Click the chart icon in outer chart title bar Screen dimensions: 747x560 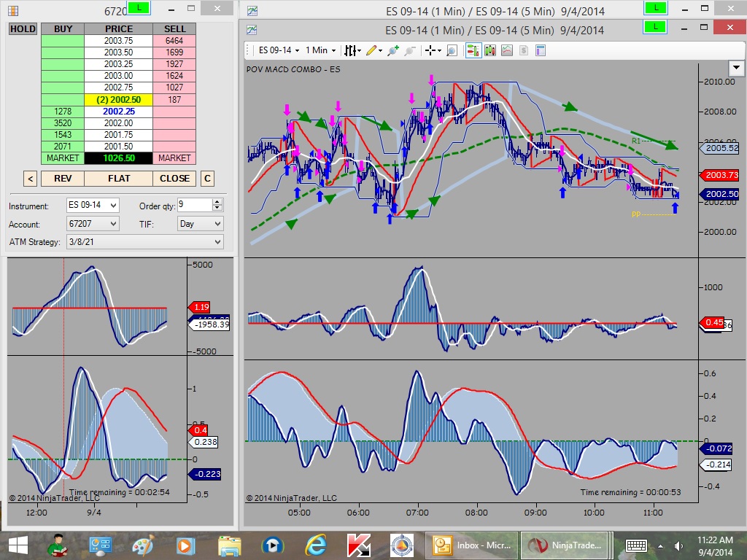[252, 10]
